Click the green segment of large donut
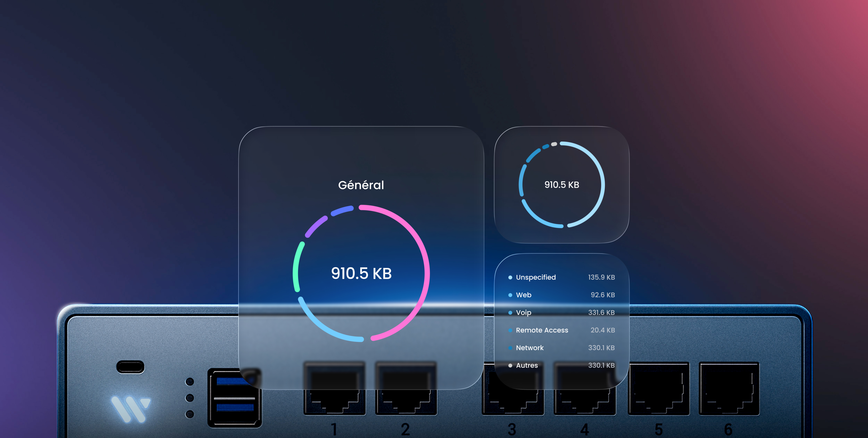 pos(296,266)
